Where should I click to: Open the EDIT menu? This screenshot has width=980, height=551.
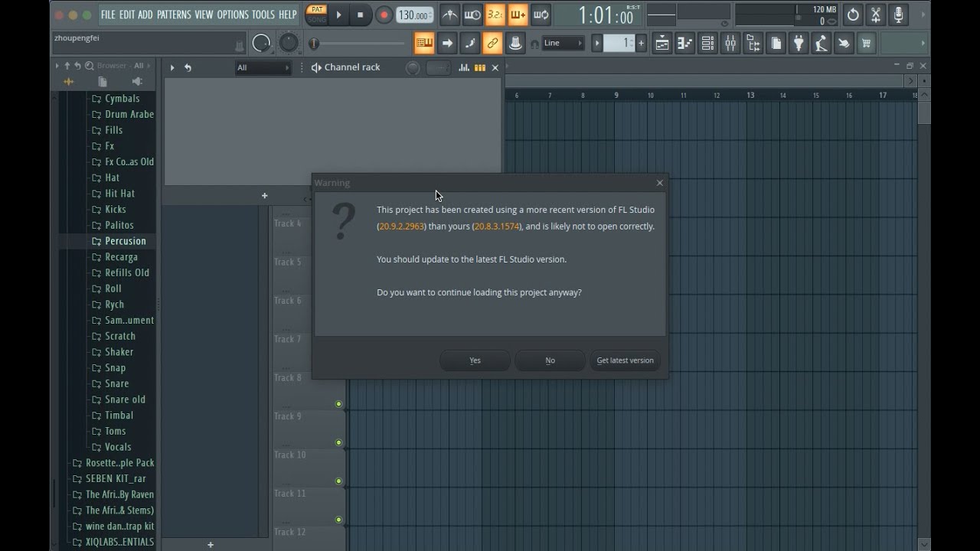(127, 15)
